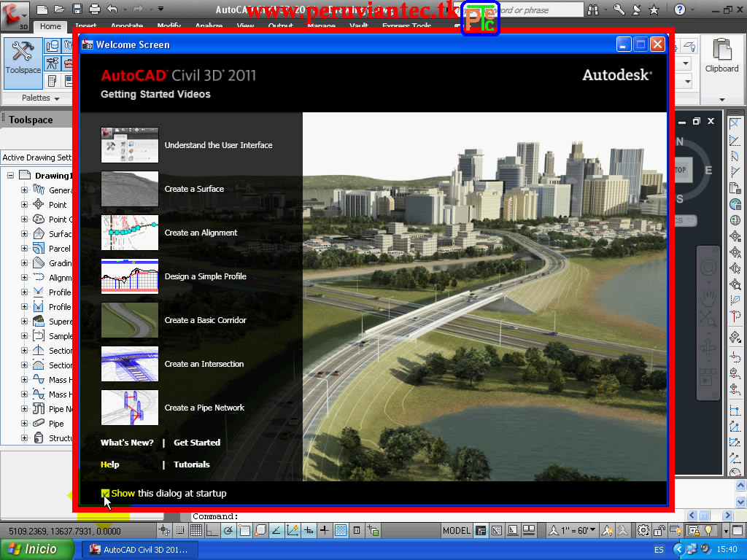The width and height of the screenshot is (747, 560).
Task: Click the toolbar lock padlock icon
Action: coord(659,530)
